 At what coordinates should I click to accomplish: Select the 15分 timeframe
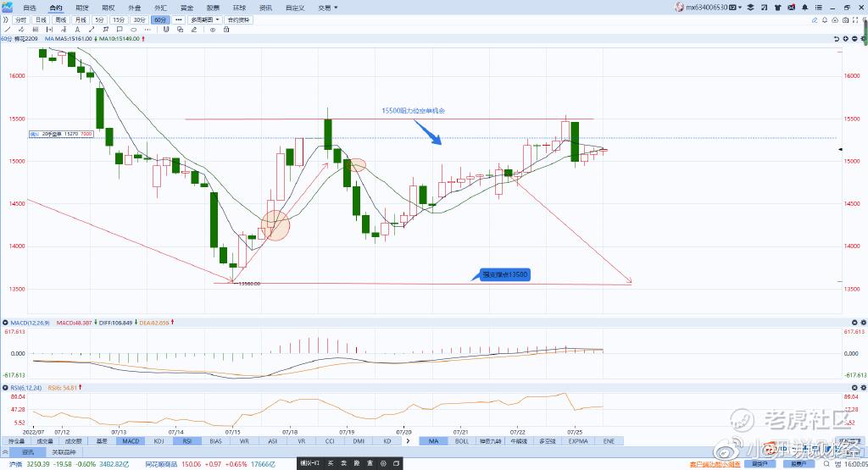click(x=119, y=20)
